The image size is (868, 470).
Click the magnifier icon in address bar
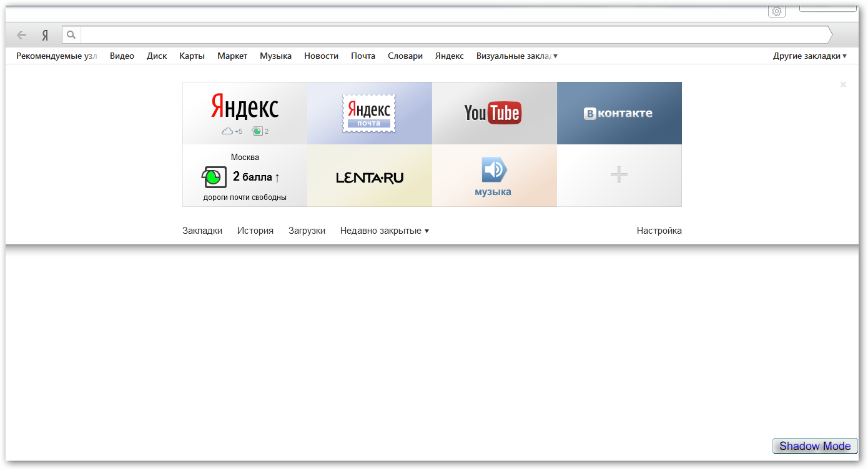(71, 35)
